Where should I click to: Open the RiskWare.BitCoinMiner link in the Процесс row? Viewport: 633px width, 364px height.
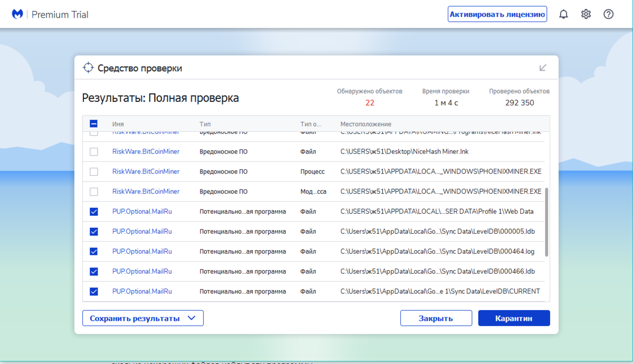146,171
